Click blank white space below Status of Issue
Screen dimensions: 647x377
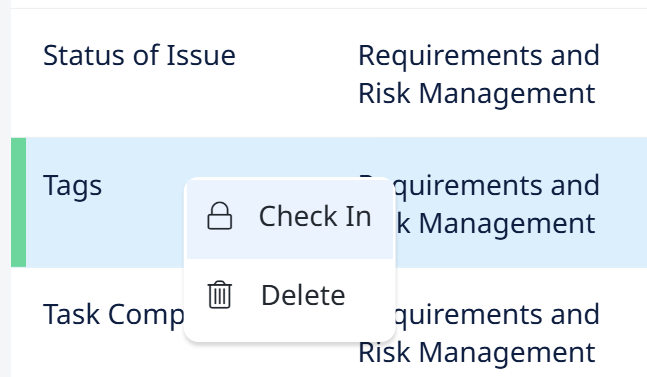click(x=165, y=103)
